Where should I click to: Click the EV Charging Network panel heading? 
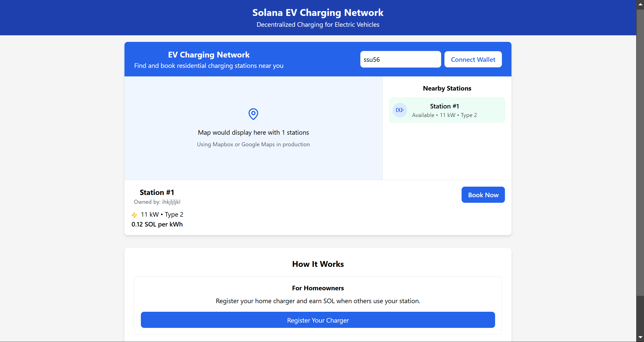[209, 55]
